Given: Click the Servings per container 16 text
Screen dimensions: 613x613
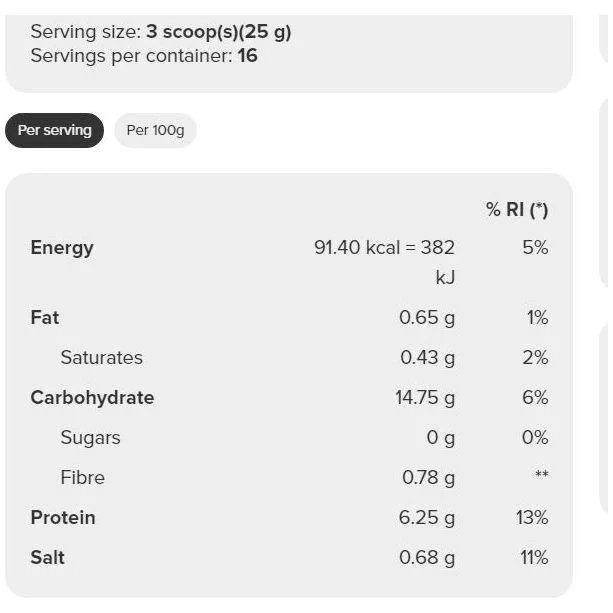Looking at the screenshot, I should coord(144,56).
